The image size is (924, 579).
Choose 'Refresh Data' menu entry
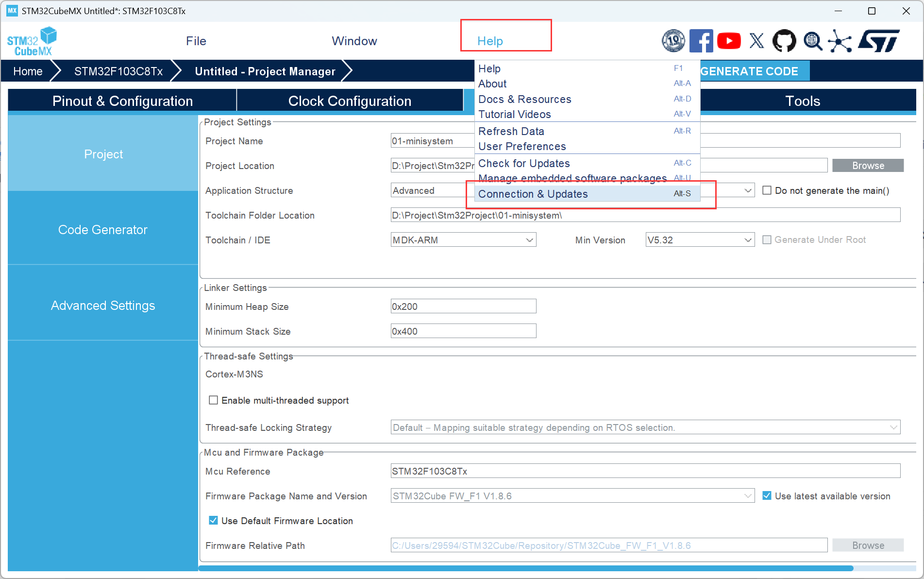pyautogui.click(x=588, y=131)
